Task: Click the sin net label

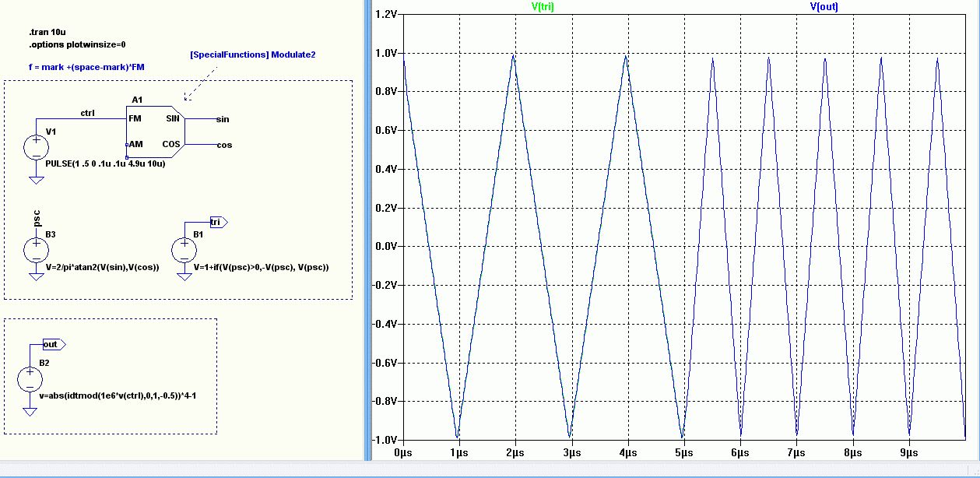Action: point(223,119)
